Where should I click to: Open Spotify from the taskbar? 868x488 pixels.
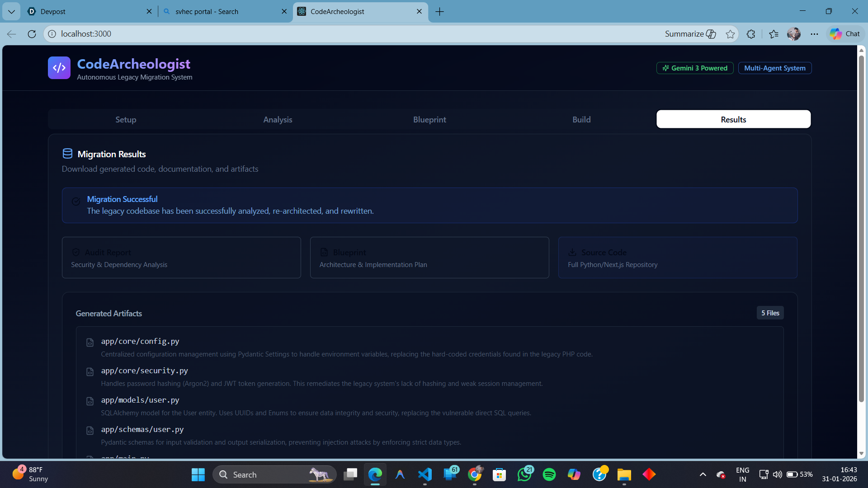pyautogui.click(x=549, y=474)
